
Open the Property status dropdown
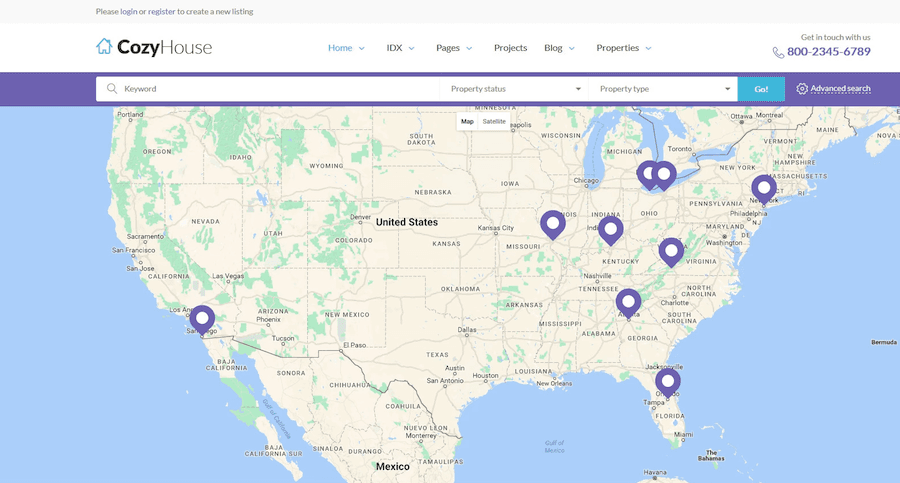tap(514, 89)
